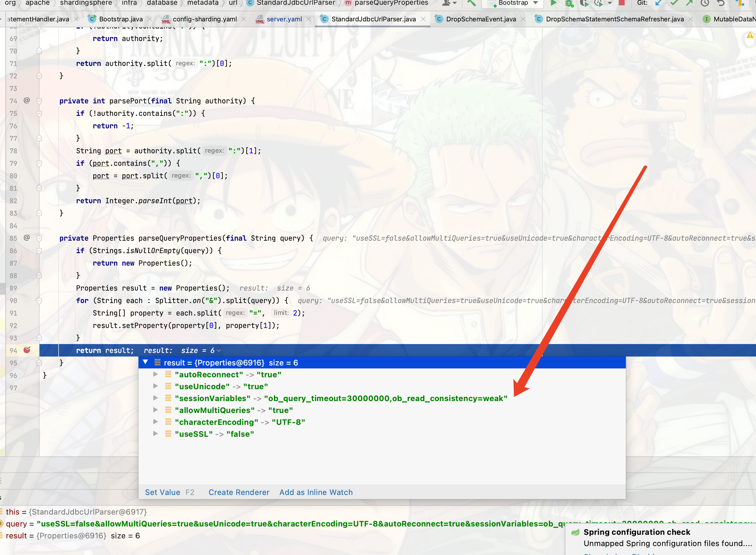Click Git update project arrow
Image resolution: width=756 pixels, height=555 pixels.
click(658, 3)
